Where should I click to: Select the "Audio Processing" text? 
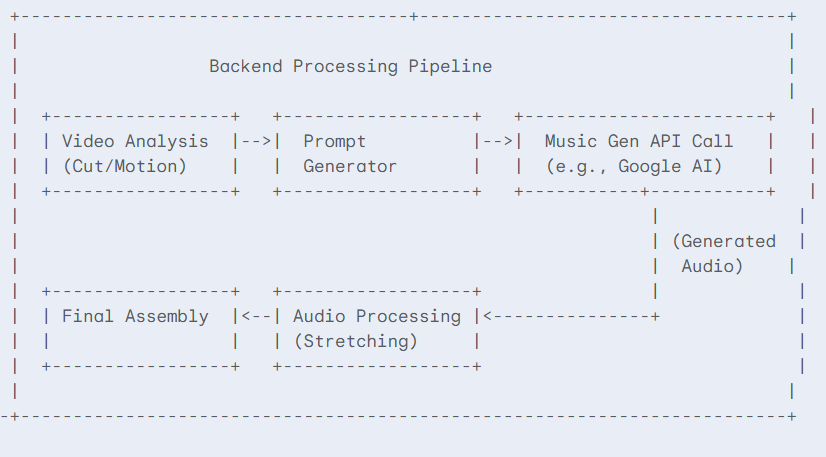coord(377,316)
